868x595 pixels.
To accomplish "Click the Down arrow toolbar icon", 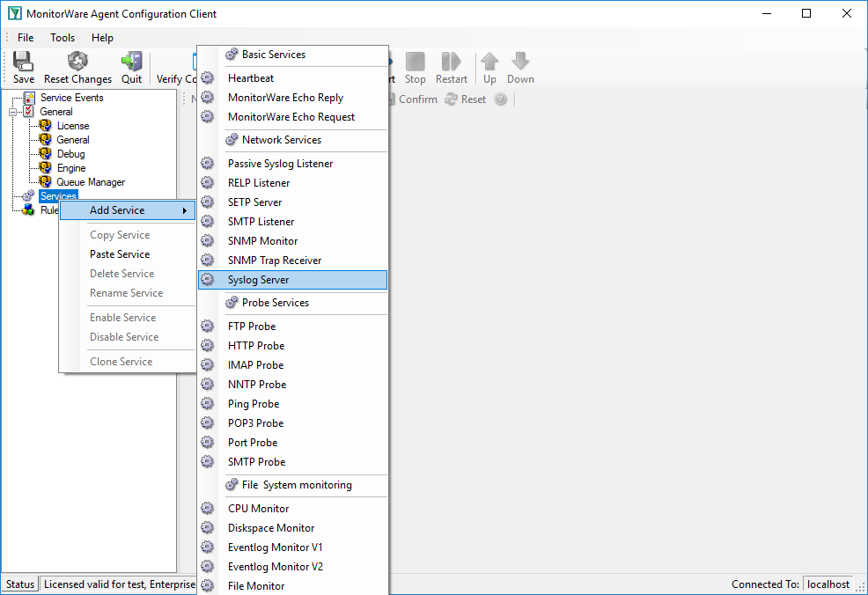I will pos(520,62).
